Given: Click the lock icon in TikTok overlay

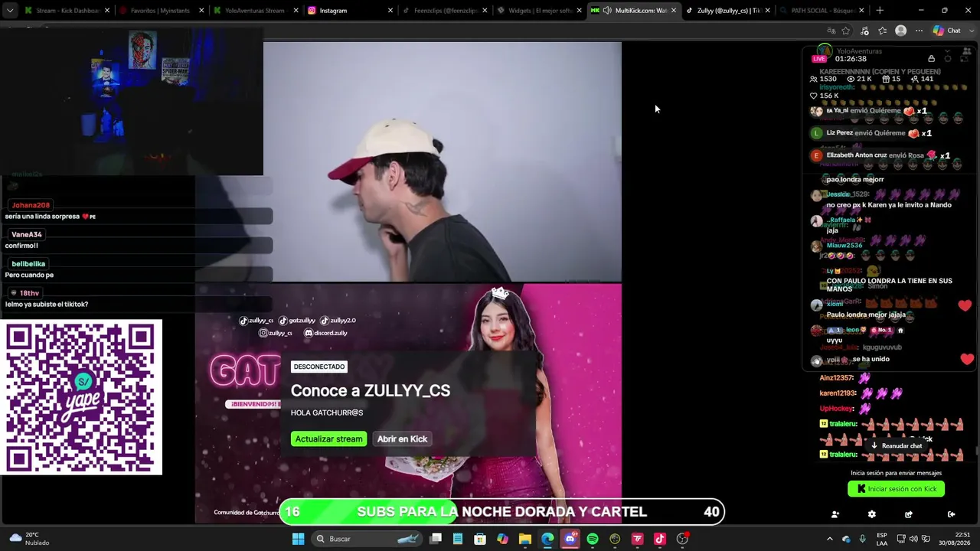Looking at the screenshot, I should tap(931, 59).
